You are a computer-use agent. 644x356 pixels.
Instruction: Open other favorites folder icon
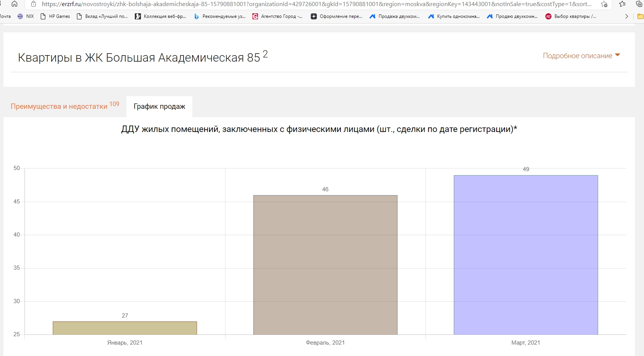[641, 16]
